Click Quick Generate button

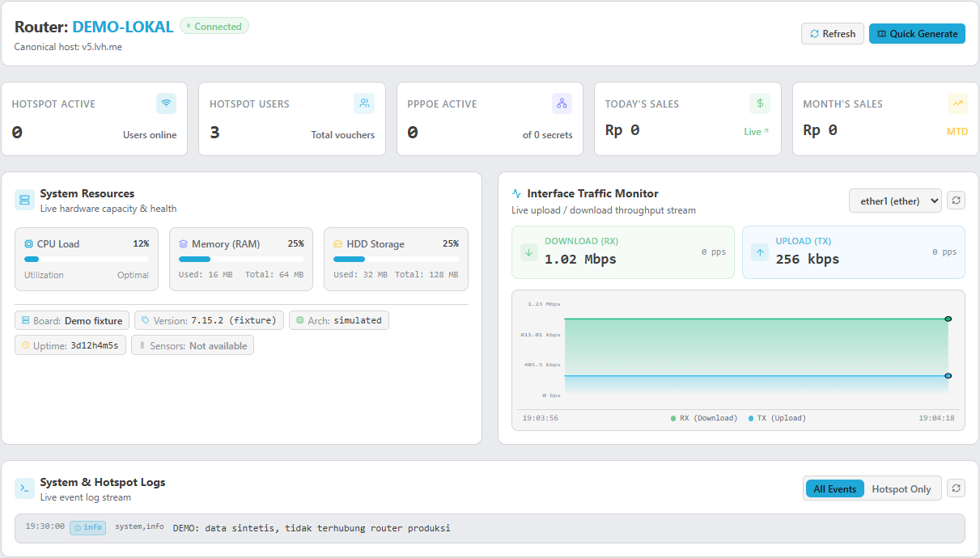coord(917,34)
